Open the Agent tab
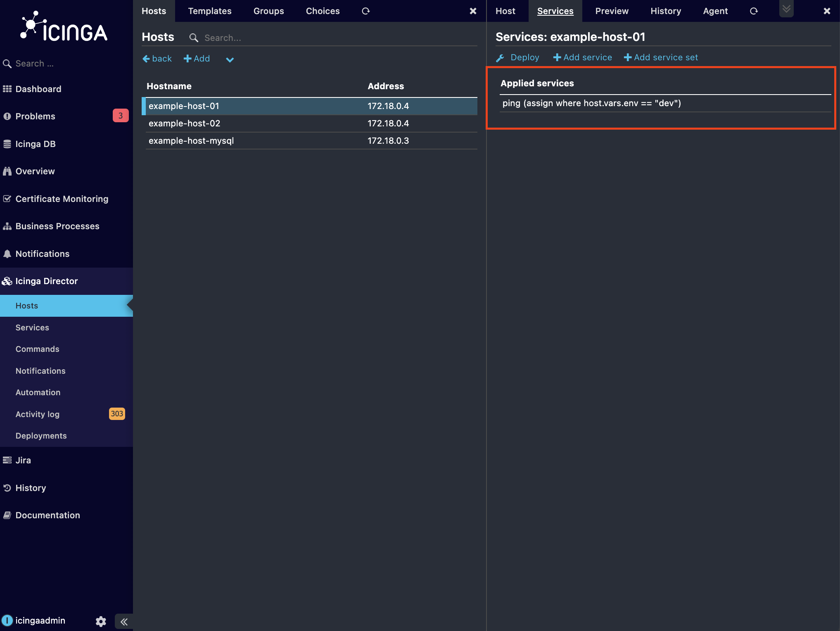Viewport: 840px width, 631px height. (715, 11)
